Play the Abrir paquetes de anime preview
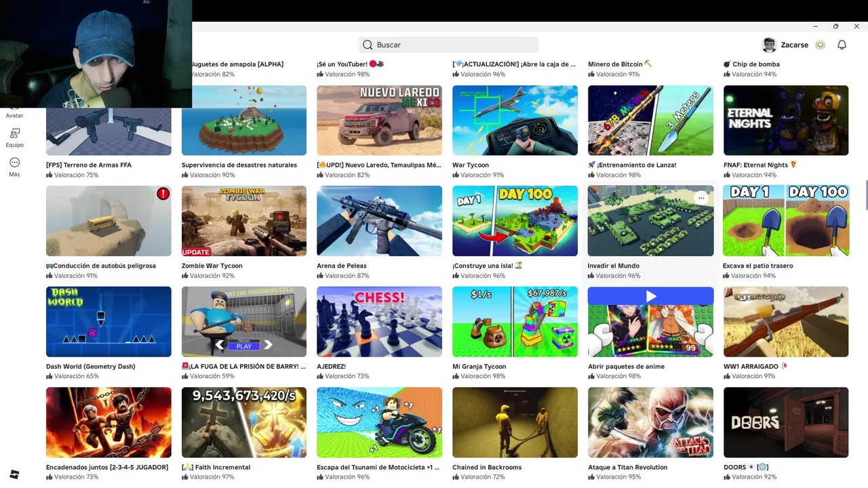The image size is (868, 488). [x=651, y=296]
